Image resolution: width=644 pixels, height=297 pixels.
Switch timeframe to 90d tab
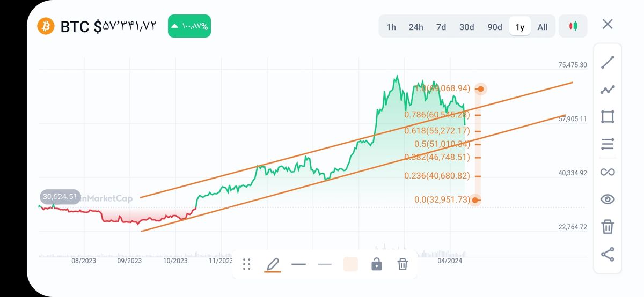pos(495,27)
